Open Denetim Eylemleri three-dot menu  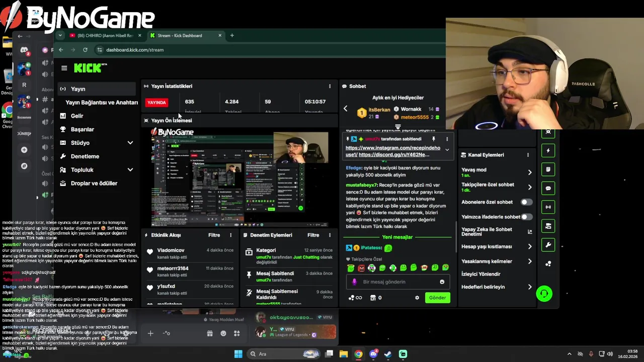(330, 235)
